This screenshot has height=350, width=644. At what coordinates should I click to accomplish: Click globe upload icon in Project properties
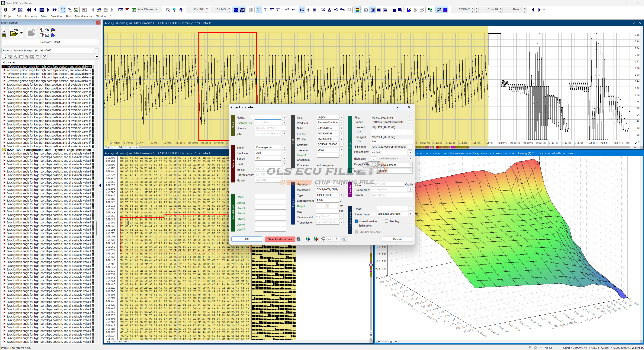[x=316, y=239]
